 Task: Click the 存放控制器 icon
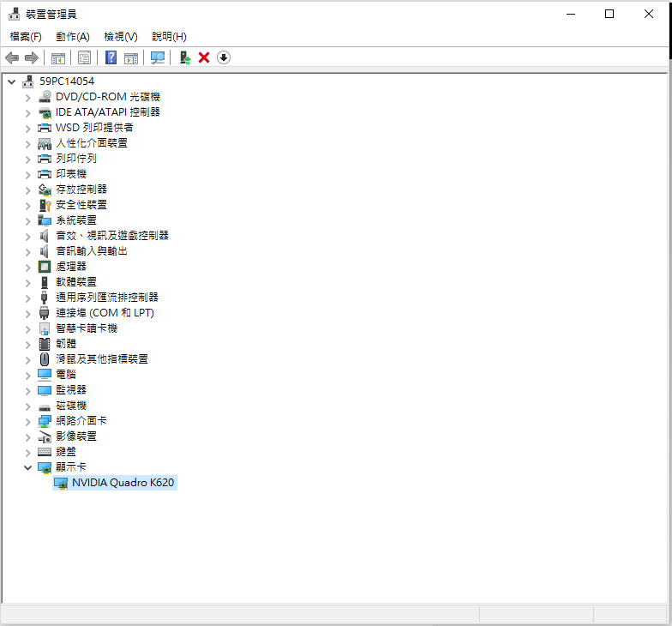(45, 190)
